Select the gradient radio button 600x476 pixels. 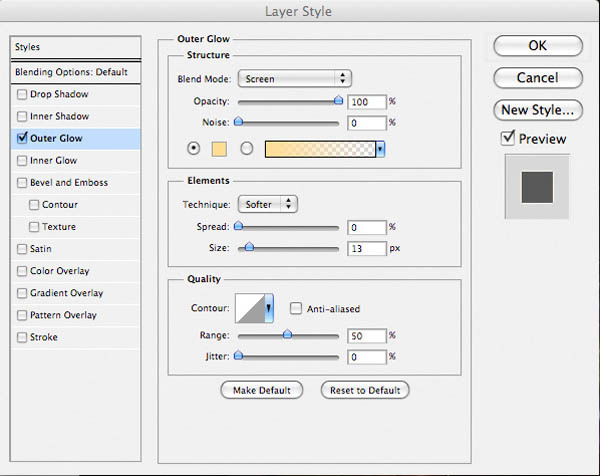coord(246,148)
